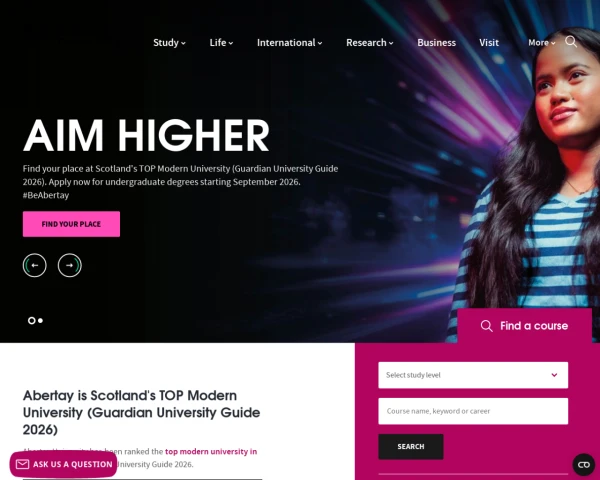Screen dimensions: 600x480
Task: Open Select study level dropdown
Action: 473,375
